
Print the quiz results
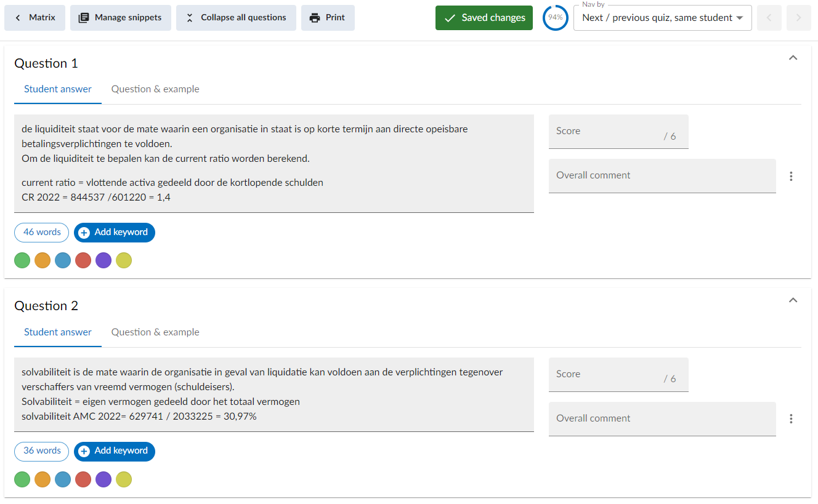[328, 18]
